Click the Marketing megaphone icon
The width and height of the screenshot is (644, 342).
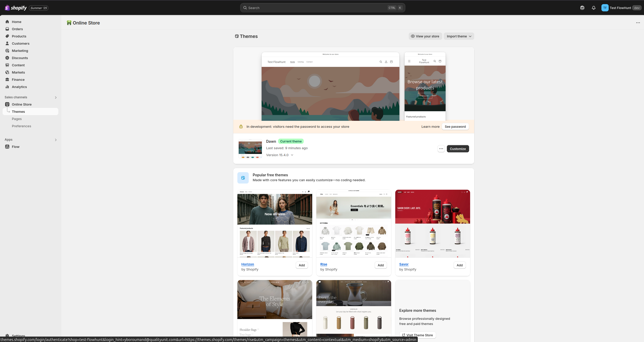point(7,51)
